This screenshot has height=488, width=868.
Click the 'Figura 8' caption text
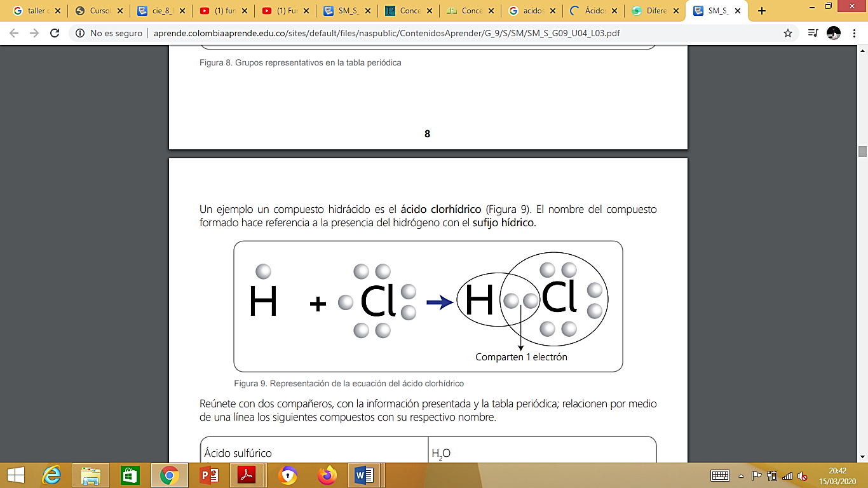pos(302,63)
